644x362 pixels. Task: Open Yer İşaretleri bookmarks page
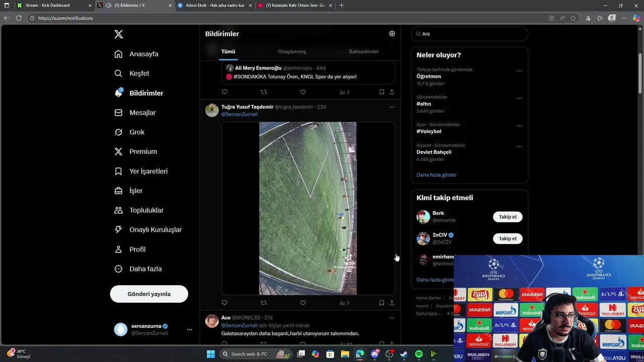click(x=141, y=171)
